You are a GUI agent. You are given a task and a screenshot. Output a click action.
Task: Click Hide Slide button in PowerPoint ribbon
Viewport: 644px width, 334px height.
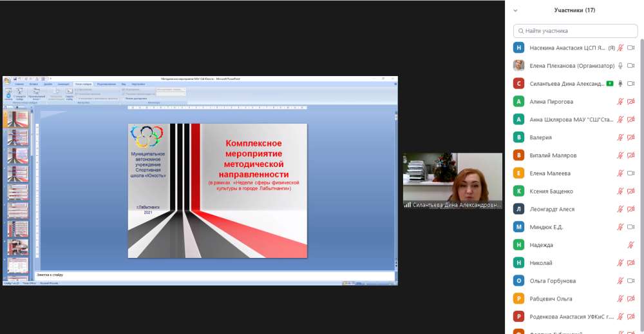click(x=69, y=94)
